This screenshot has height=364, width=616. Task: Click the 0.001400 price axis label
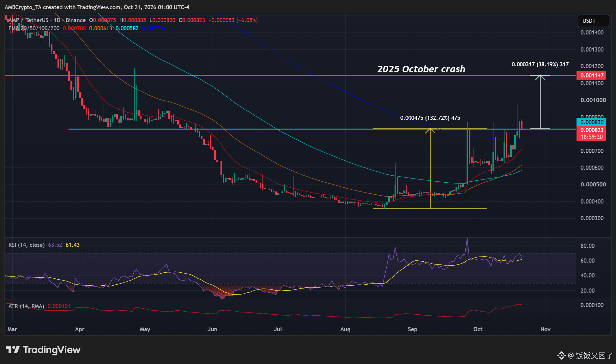[x=592, y=33]
